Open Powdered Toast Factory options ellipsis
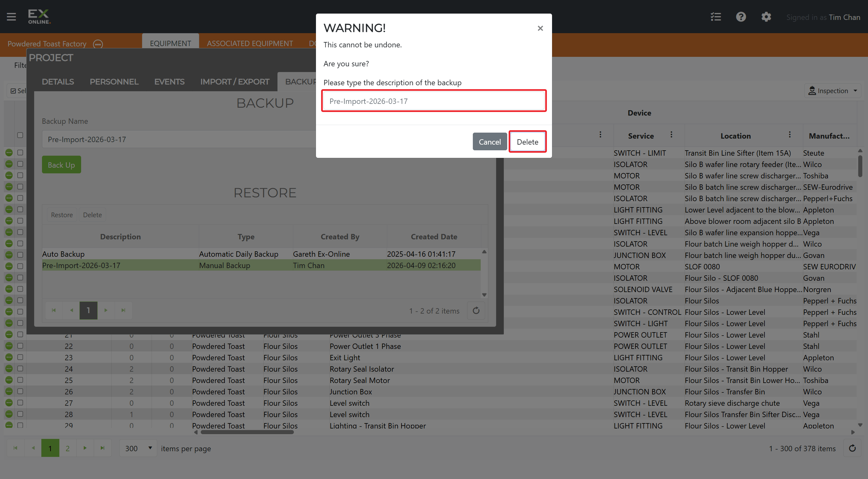The image size is (868, 479). tap(98, 44)
